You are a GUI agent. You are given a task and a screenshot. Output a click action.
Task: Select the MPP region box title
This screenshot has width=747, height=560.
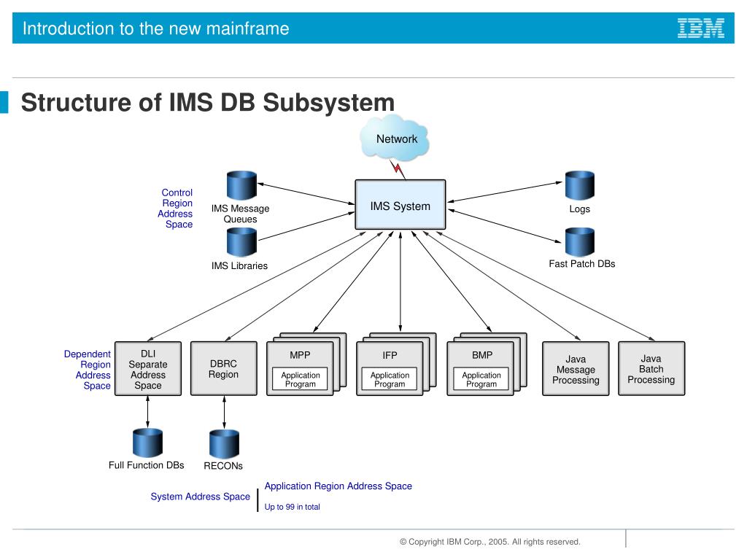[x=300, y=355]
